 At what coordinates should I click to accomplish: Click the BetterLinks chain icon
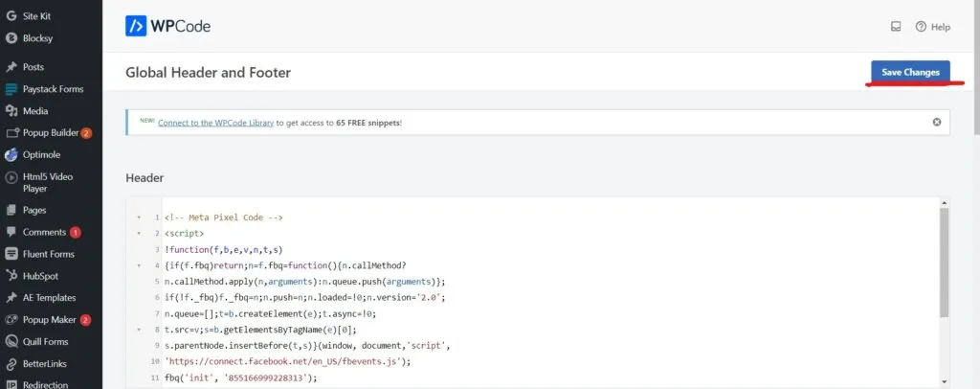[11, 363]
